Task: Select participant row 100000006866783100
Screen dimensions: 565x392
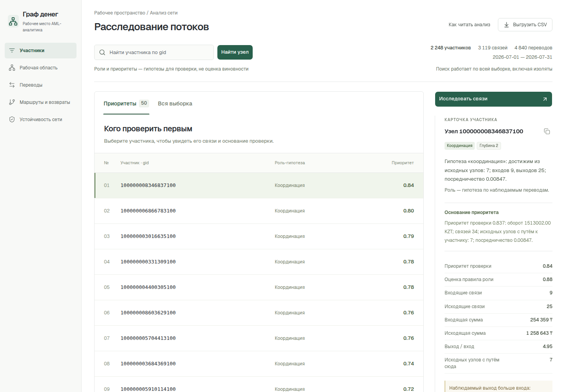Action: coord(259,211)
